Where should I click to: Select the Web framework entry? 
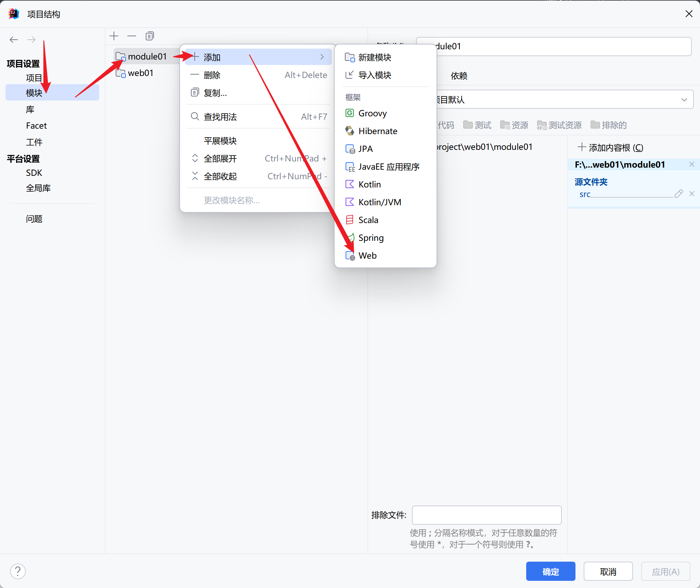coord(367,256)
